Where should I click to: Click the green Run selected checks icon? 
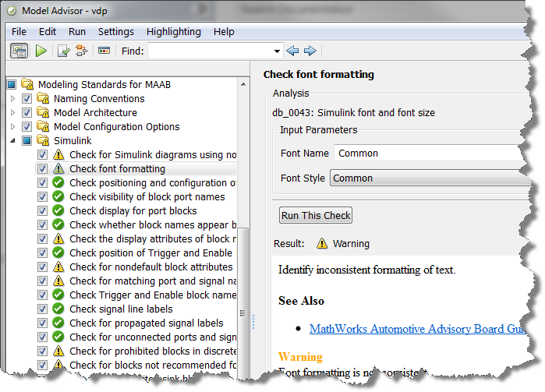click(x=41, y=51)
